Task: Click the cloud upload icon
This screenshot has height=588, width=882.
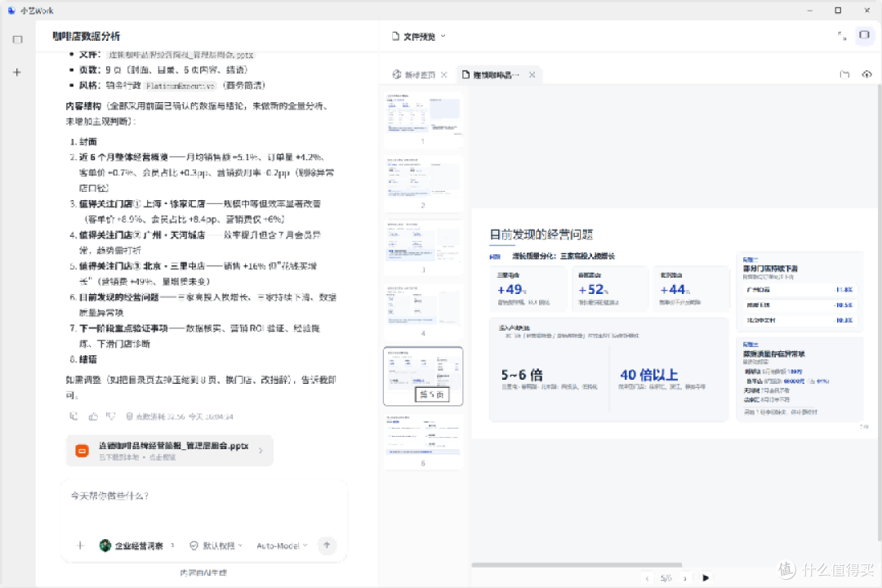Action: click(866, 74)
